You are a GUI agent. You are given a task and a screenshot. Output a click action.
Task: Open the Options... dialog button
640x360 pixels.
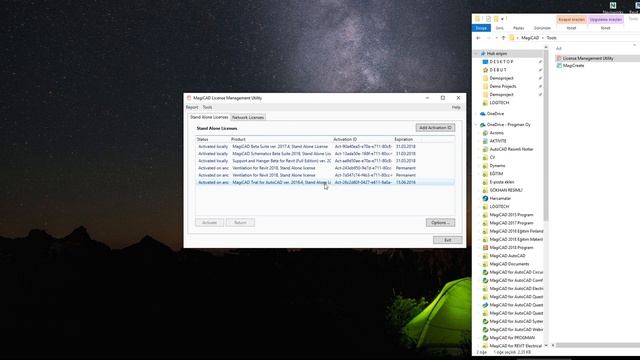pos(440,222)
